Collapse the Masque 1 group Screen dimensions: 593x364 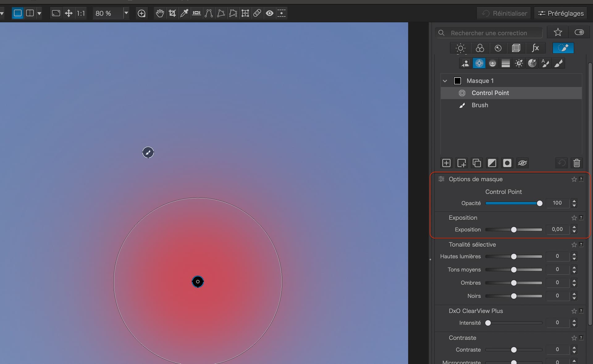(445, 81)
